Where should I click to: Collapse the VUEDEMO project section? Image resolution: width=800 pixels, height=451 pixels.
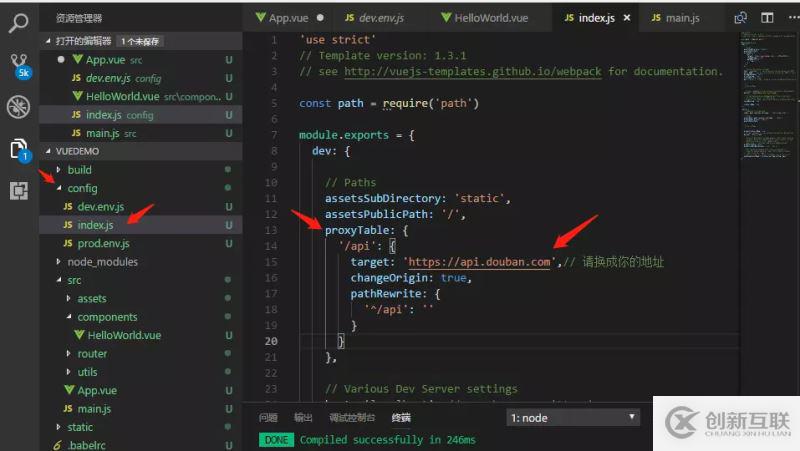pyautogui.click(x=140, y=151)
